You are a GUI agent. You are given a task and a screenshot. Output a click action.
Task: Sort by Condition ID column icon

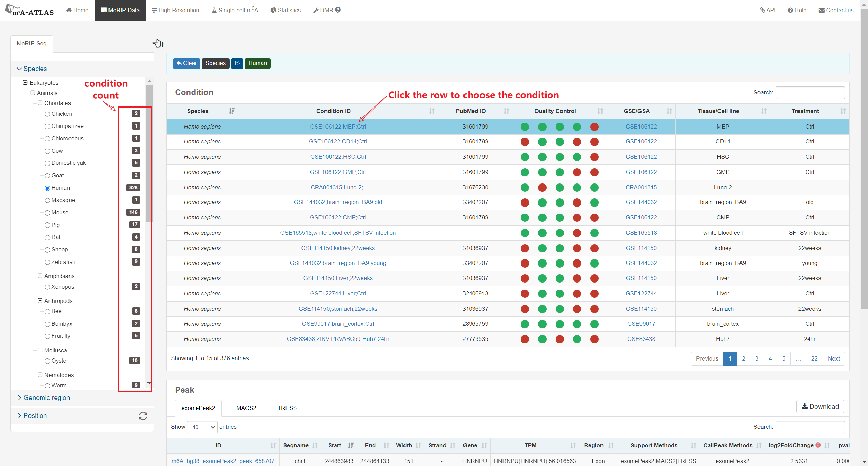pos(432,111)
